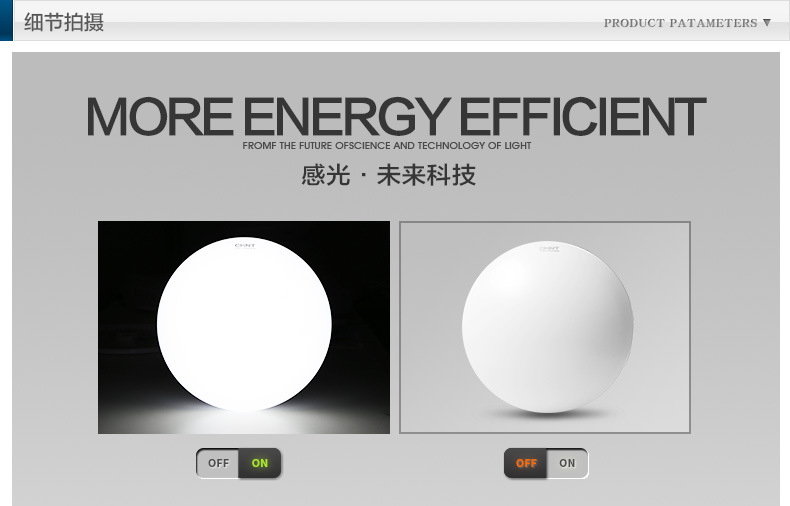Expand the PRODUCT PATAMETERS arrow
790x506 pixels.
[767, 23]
